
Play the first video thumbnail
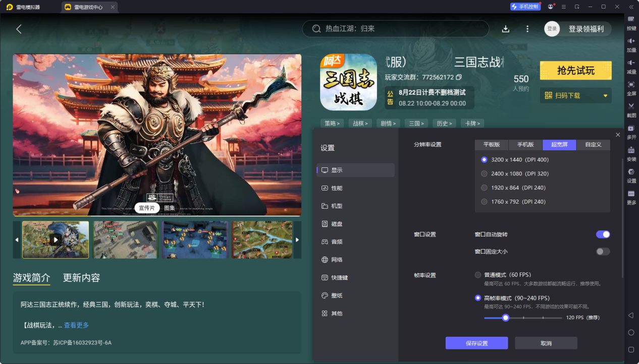pyautogui.click(x=56, y=240)
